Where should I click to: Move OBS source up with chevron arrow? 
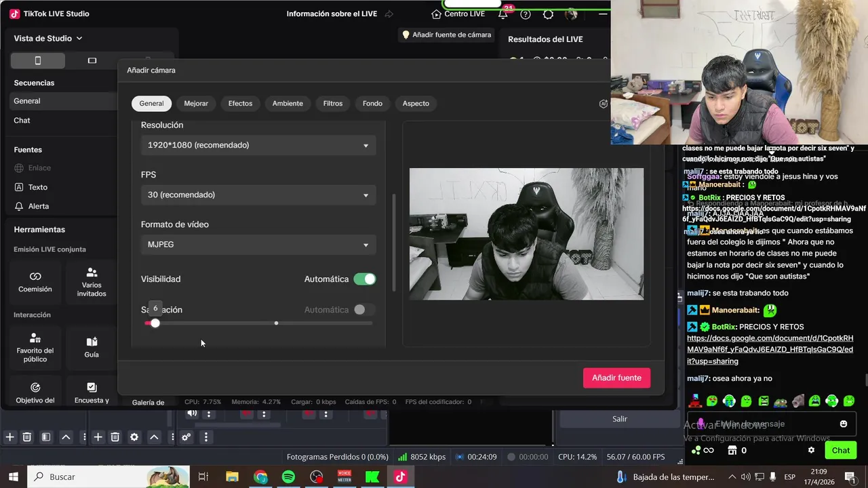154,437
